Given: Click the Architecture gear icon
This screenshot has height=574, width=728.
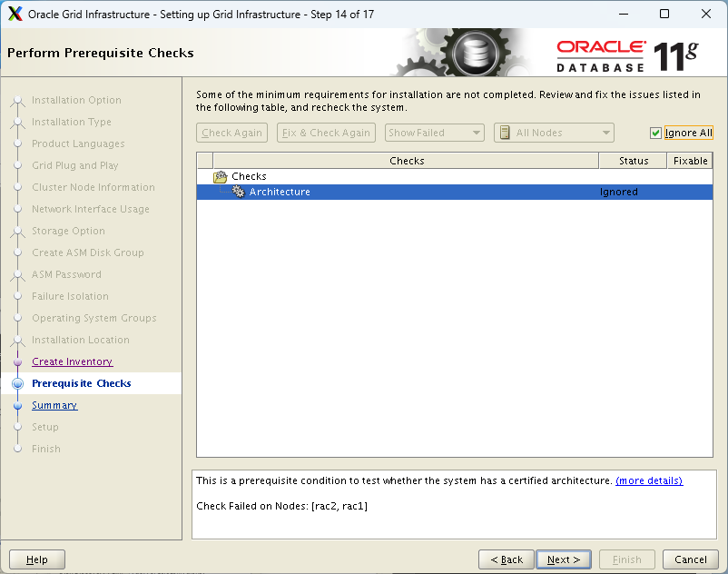Looking at the screenshot, I should (238, 192).
